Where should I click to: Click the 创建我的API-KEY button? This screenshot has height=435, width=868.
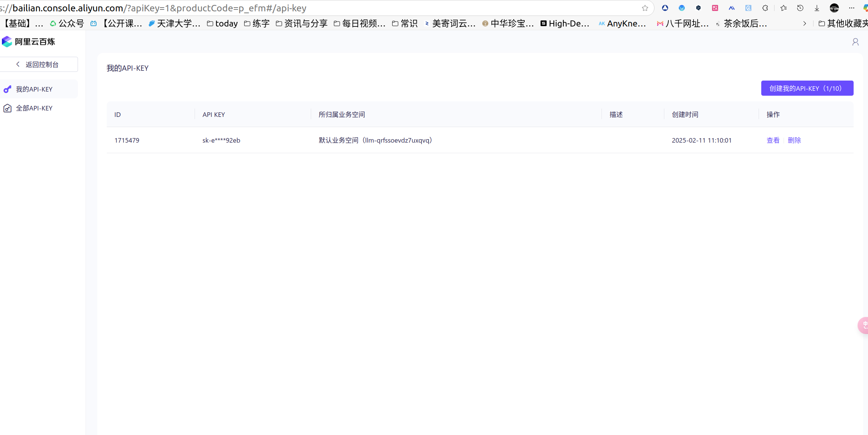[x=807, y=88]
